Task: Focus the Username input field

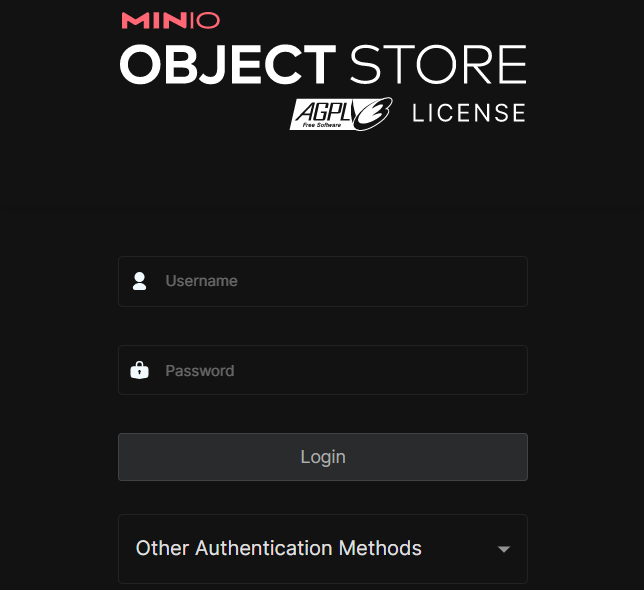Action: [323, 281]
